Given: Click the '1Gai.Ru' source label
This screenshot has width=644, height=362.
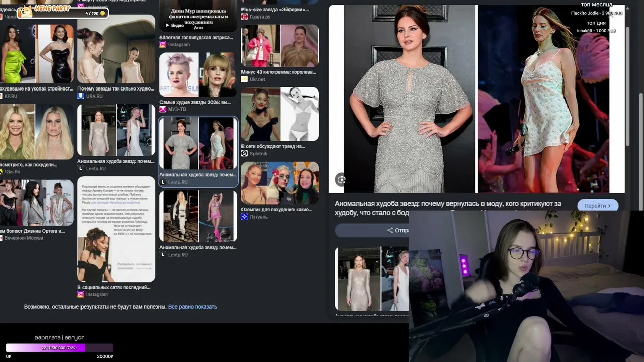Looking at the screenshot, I should pyautogui.click(x=12, y=171).
